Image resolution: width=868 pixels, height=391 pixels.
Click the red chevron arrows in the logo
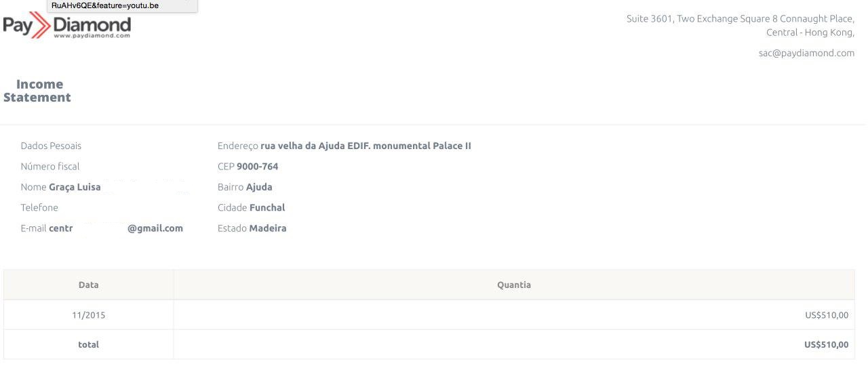40,26
